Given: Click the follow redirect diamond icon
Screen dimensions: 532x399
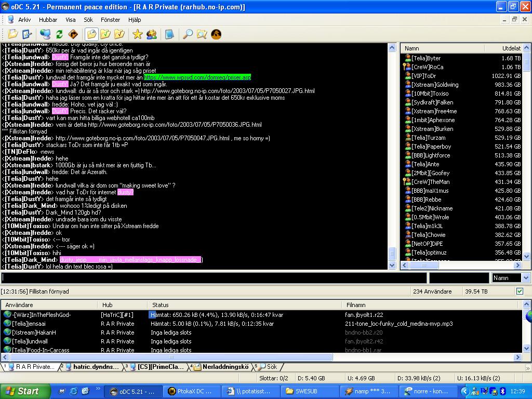Looking at the screenshot, I should click(x=73, y=34).
